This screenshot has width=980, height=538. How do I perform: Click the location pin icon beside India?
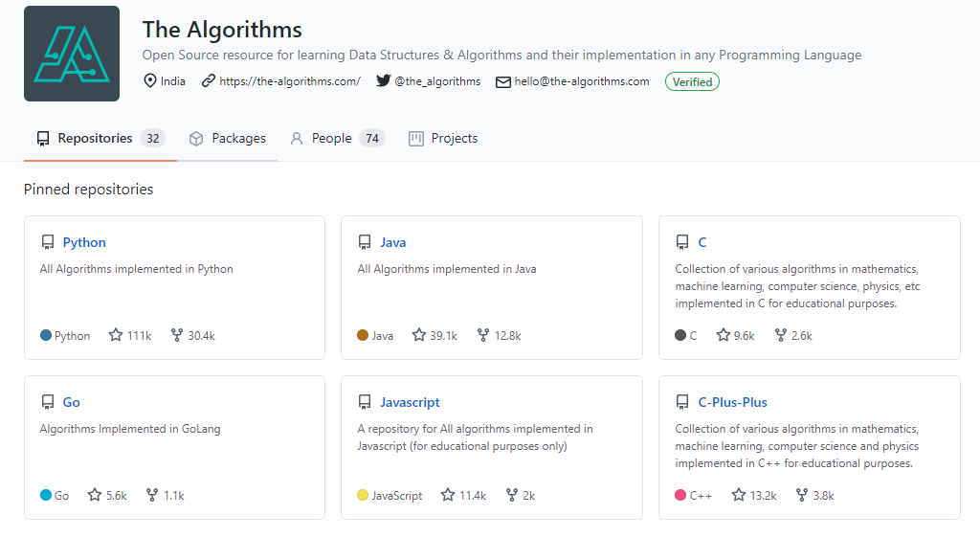[x=150, y=80]
